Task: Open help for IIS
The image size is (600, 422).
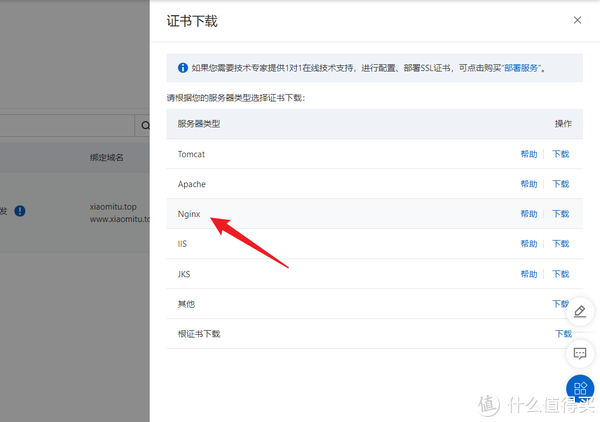Action: tap(529, 244)
